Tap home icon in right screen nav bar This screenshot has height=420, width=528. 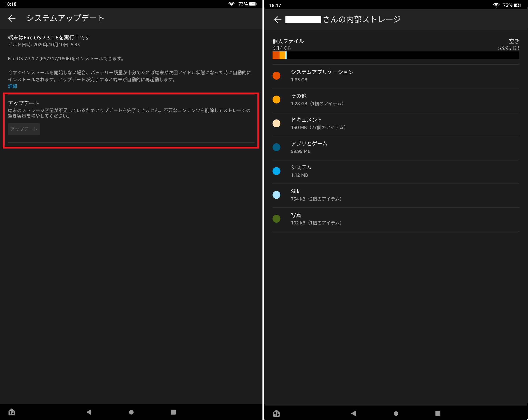(276, 413)
